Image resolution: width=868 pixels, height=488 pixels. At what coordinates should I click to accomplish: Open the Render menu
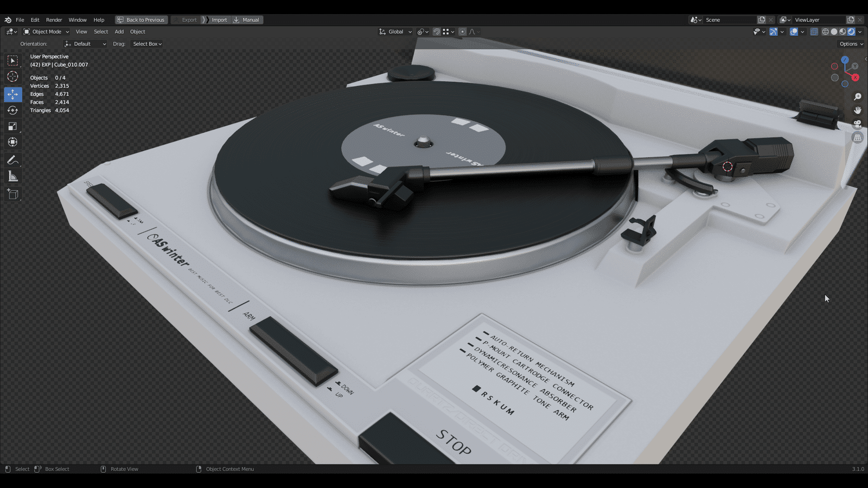(54, 20)
